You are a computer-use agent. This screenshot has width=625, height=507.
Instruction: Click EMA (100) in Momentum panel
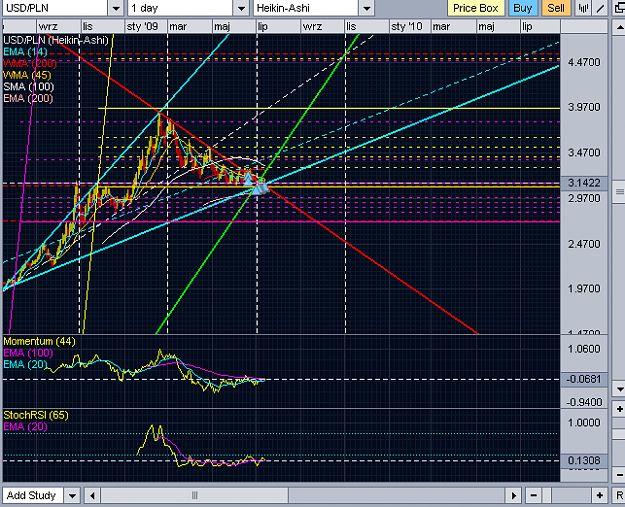tap(28, 353)
